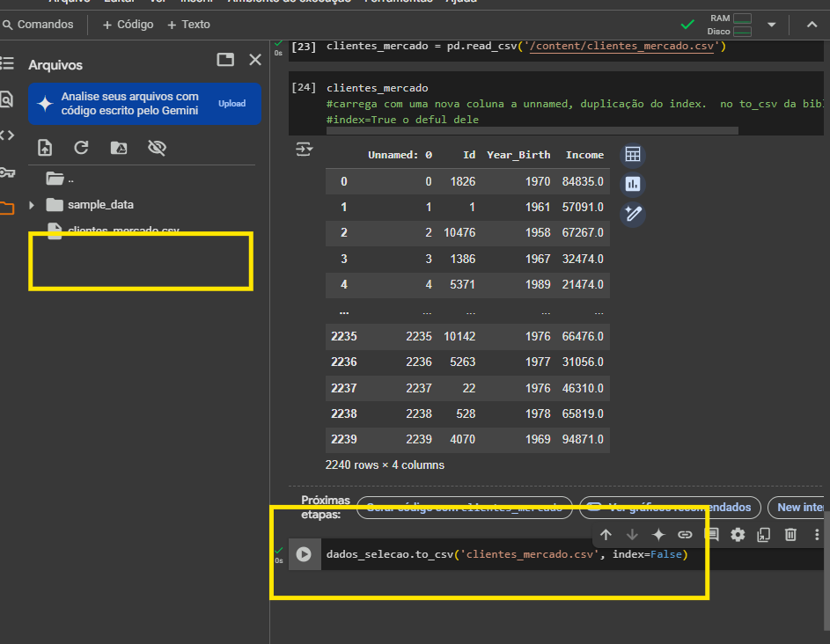The width and height of the screenshot is (830, 644).
Task: Select row index 2237 label
Action: (x=344, y=388)
